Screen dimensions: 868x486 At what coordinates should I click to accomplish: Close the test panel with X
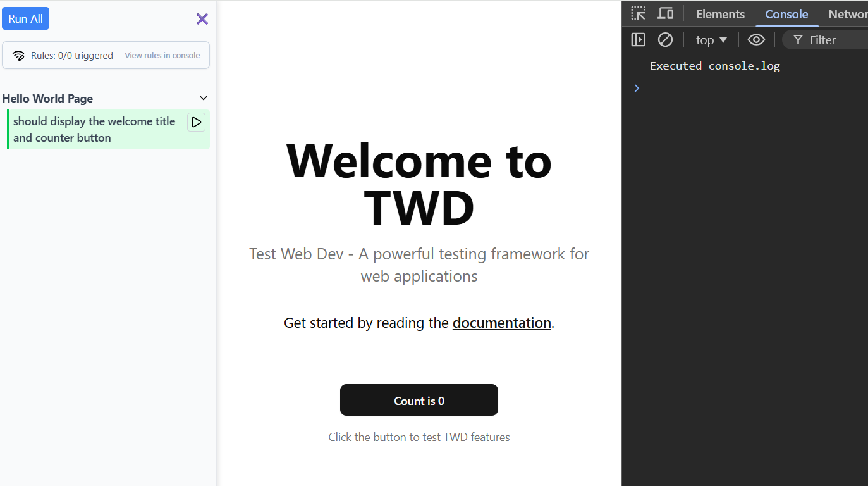point(202,19)
